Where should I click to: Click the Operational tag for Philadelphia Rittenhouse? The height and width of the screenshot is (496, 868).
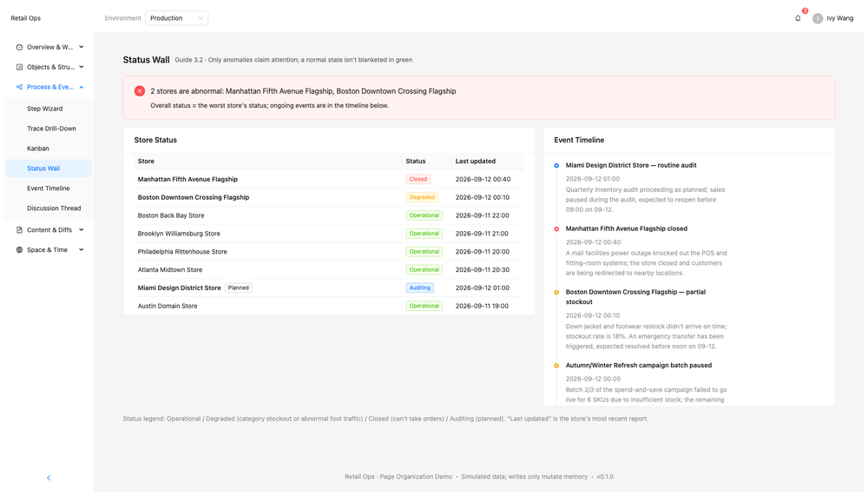424,252
